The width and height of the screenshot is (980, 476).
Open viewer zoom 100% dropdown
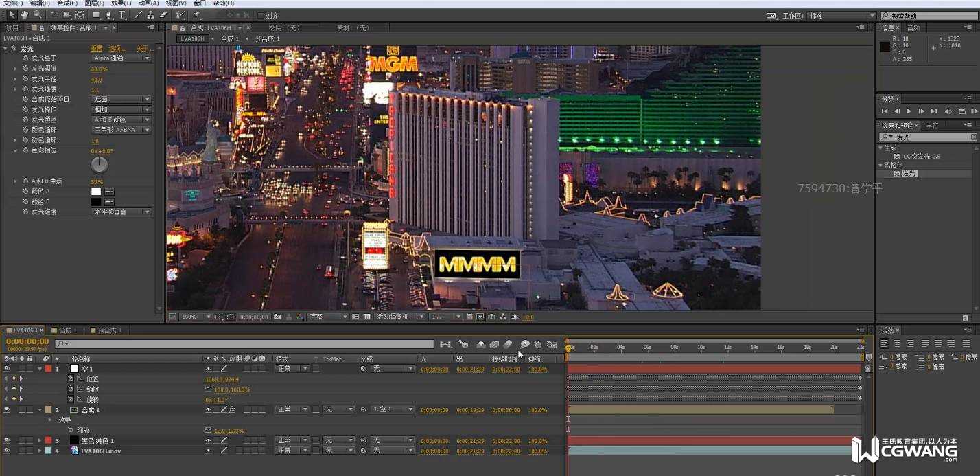[x=196, y=317]
